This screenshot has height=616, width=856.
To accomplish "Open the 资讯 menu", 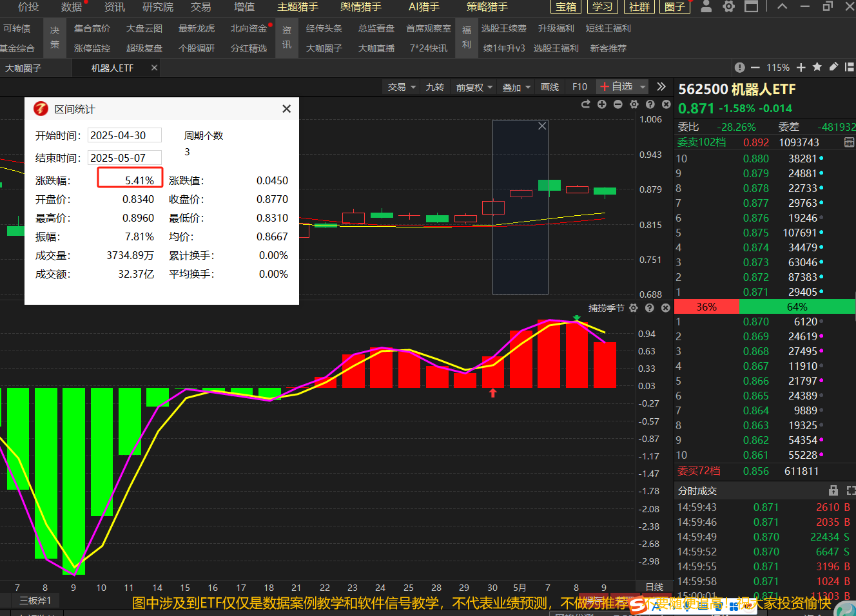I will pyautogui.click(x=115, y=6).
